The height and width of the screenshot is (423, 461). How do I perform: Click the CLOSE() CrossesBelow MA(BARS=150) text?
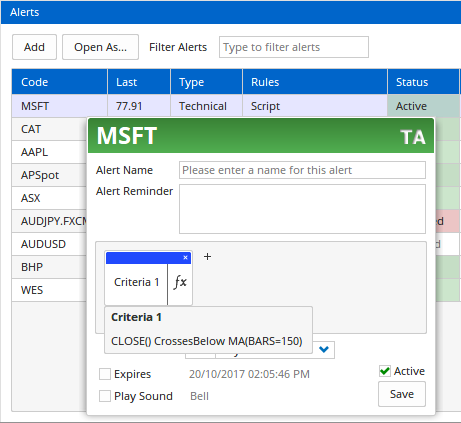pos(207,341)
